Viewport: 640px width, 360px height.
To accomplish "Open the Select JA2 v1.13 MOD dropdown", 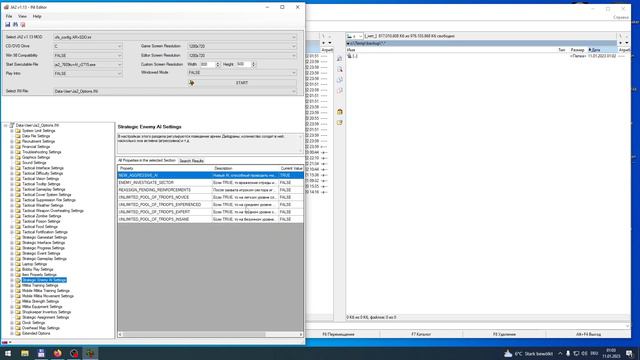I will point(175,37).
